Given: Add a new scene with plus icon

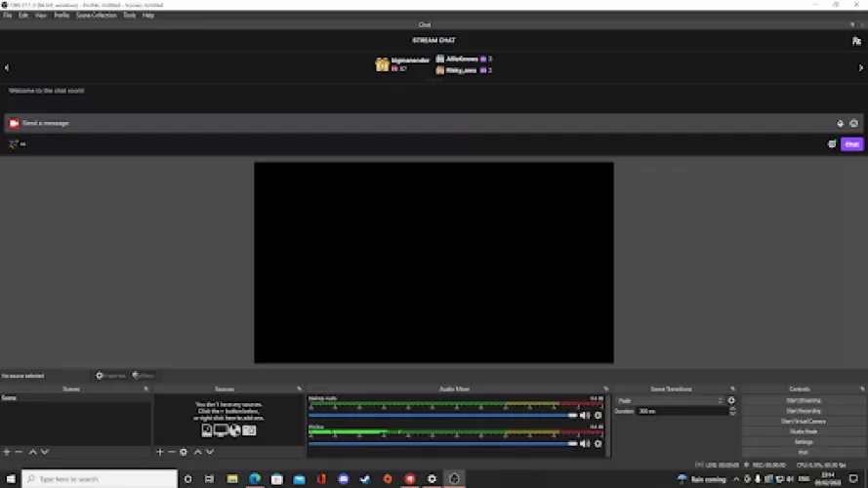Looking at the screenshot, I should coord(7,452).
